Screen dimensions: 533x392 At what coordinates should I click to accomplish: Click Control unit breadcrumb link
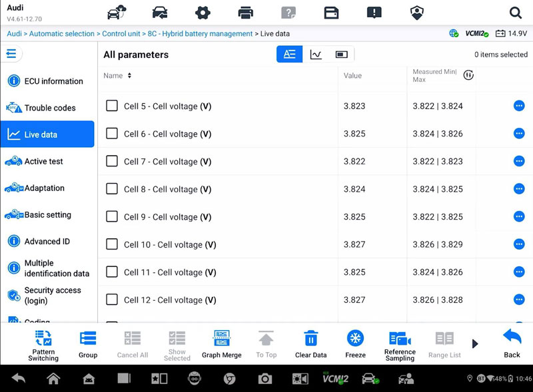(120, 33)
